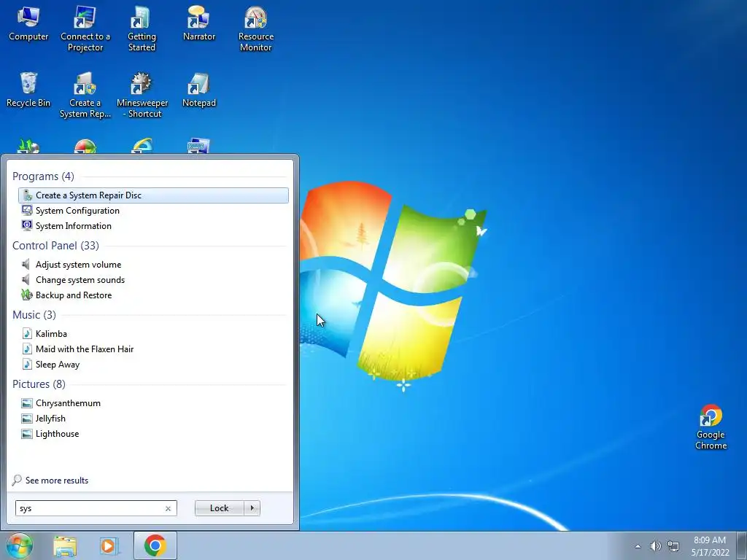Screen dimensions: 747x560
Task: Open the Jellyfish picture result
Action: coord(153,418)
